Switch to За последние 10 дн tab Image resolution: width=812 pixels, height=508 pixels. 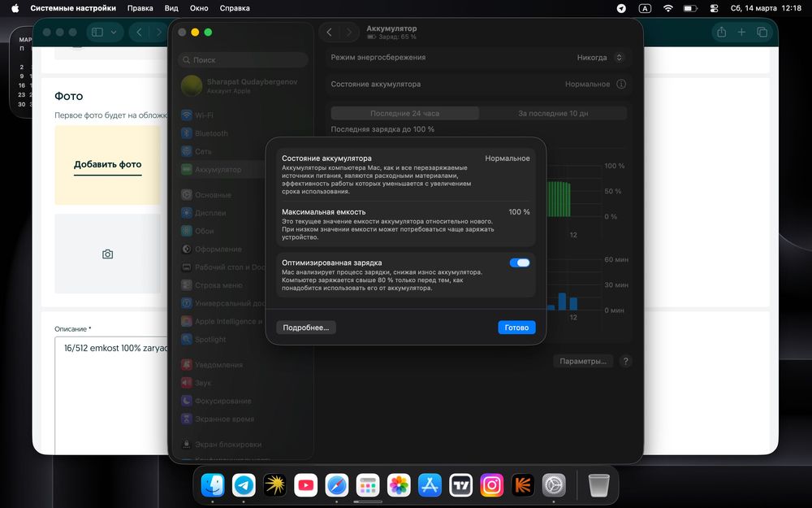[x=553, y=113]
